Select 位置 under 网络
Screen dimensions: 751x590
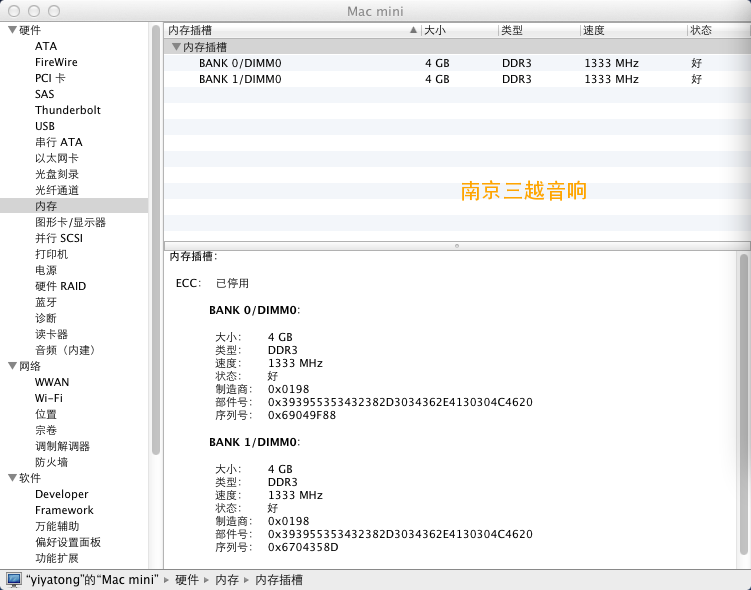46,414
